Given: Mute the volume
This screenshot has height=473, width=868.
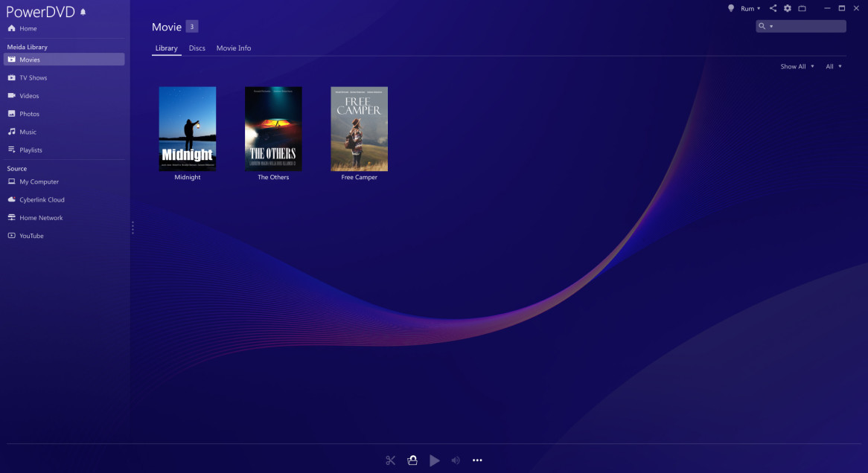Looking at the screenshot, I should (456, 460).
